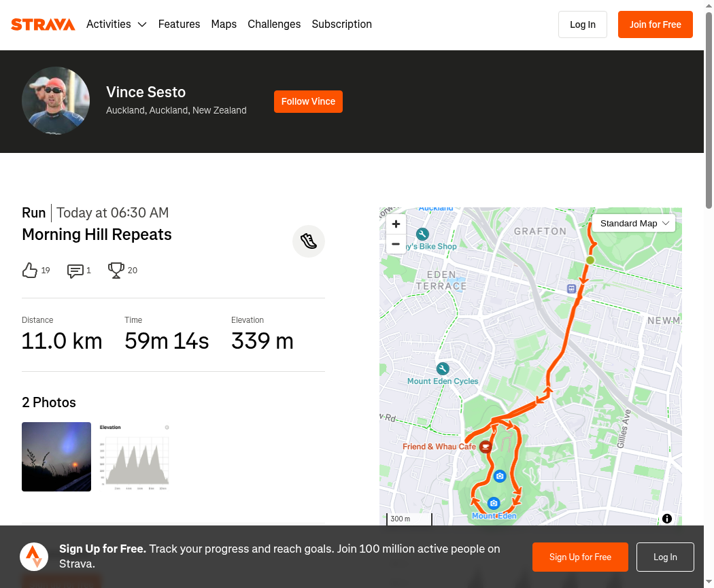Zoom out on the map
The image size is (714, 588).
[396, 244]
